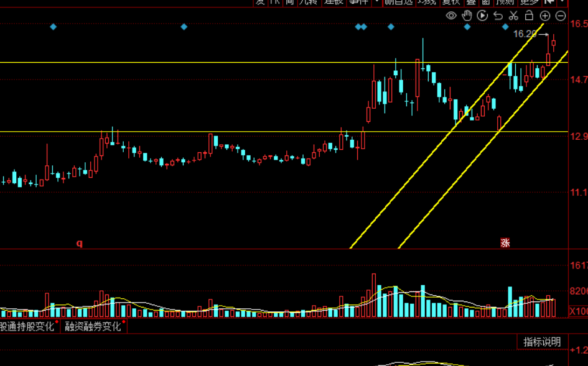Click the leftmost blue diamond event marker

[x=54, y=27]
